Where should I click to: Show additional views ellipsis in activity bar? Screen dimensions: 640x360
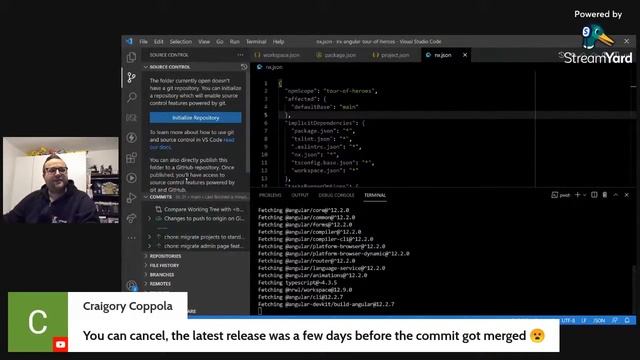(131, 238)
